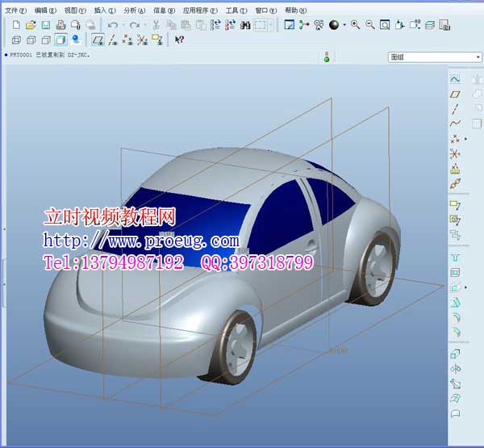The image size is (484, 448).
Task: Click the Repaint screen icon
Action: coord(290,25)
